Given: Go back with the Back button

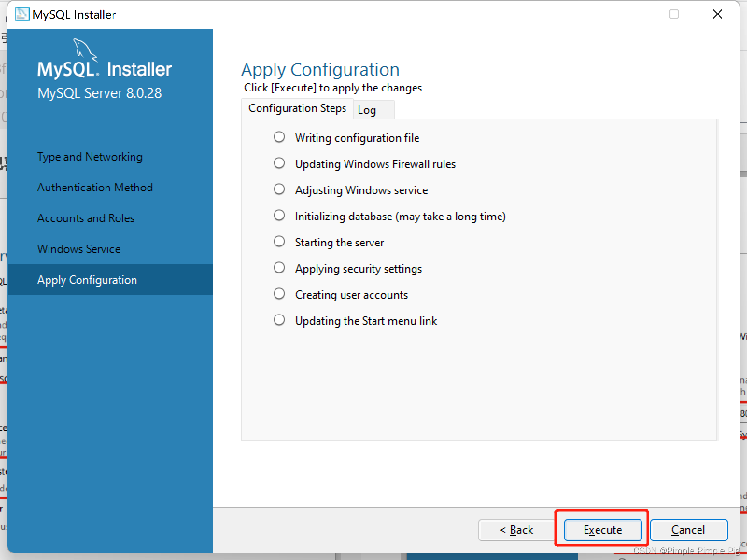Looking at the screenshot, I should (x=516, y=530).
